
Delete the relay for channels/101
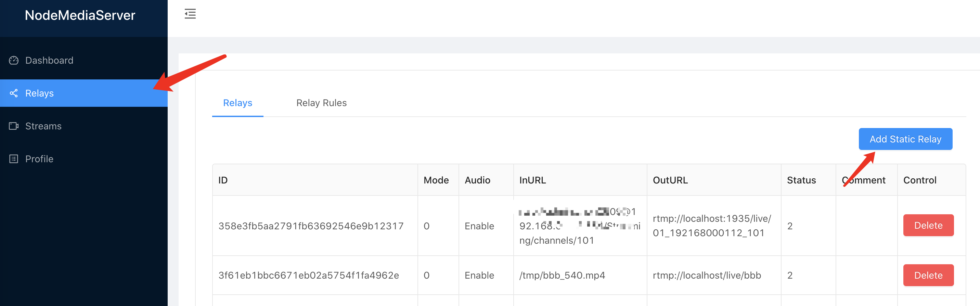click(928, 225)
